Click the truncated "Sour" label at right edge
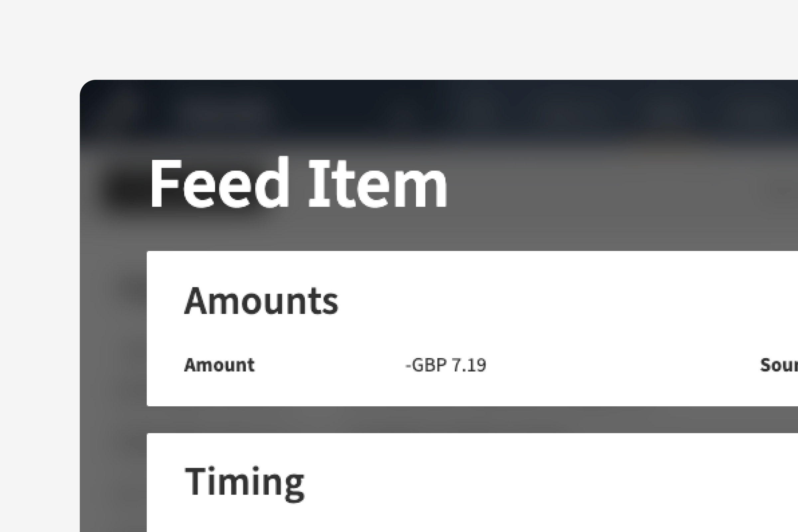Screen dimensions: 798x532 pos(778,365)
